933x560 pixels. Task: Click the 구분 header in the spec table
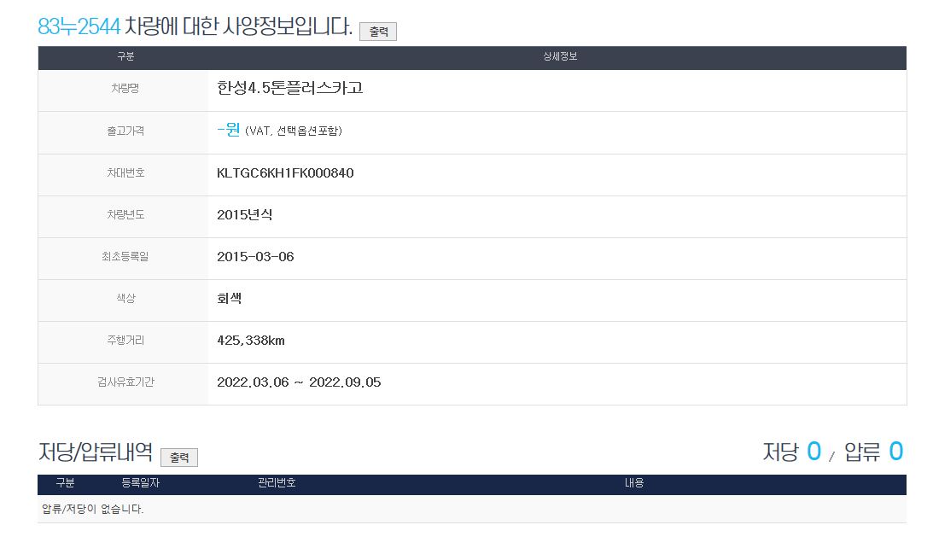125,57
